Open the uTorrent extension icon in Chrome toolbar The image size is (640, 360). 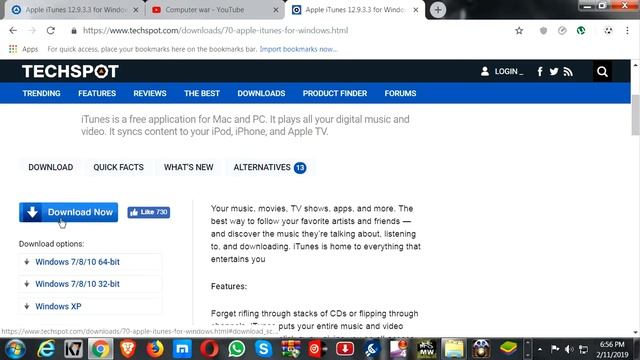(581, 31)
